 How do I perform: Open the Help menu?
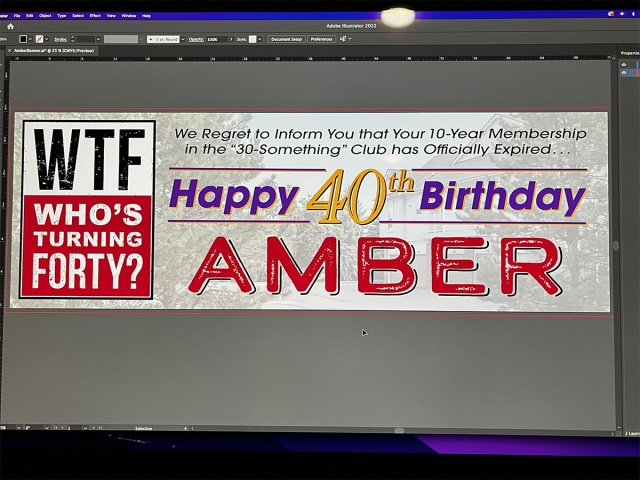coord(147,16)
